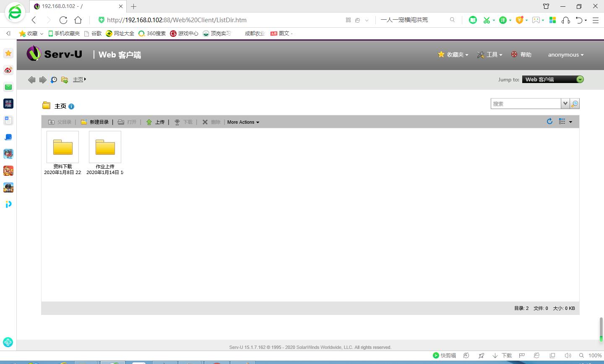Click the rocket accelerator status bar icon

[481, 355]
